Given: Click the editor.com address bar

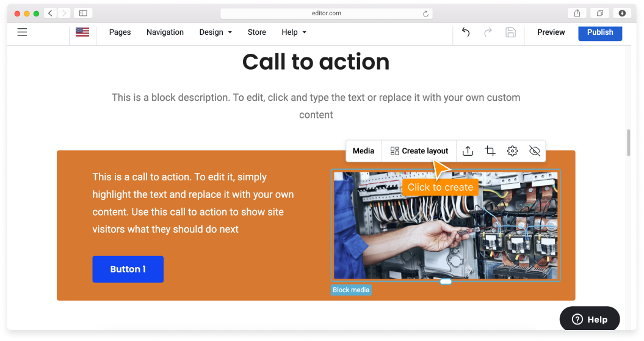Looking at the screenshot, I should tap(326, 13).
